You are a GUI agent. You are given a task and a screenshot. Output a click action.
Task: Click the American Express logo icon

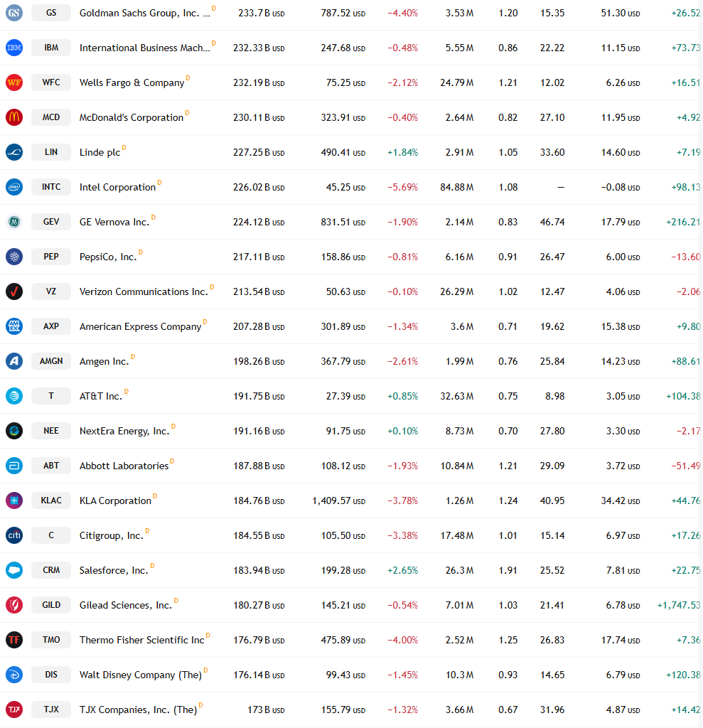click(14, 326)
